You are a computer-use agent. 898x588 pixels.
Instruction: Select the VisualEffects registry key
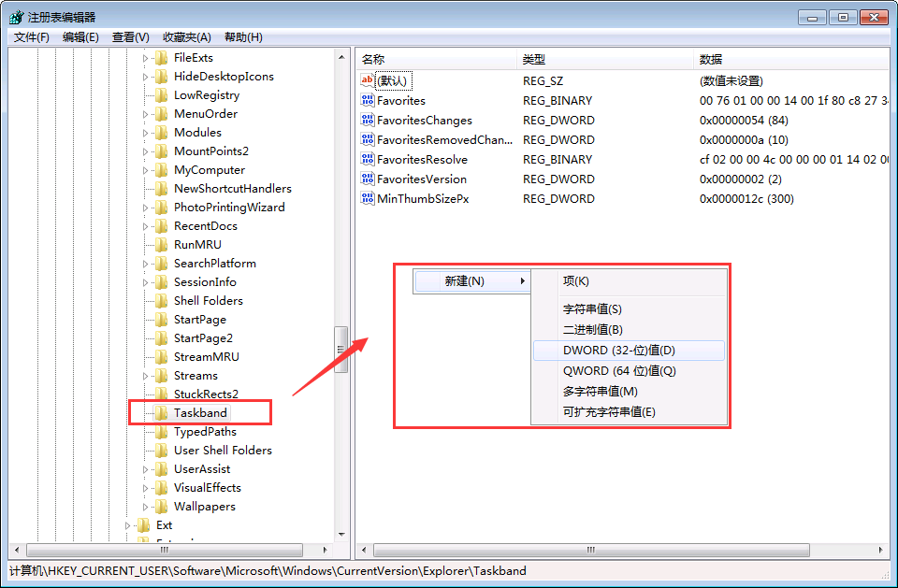click(x=207, y=487)
